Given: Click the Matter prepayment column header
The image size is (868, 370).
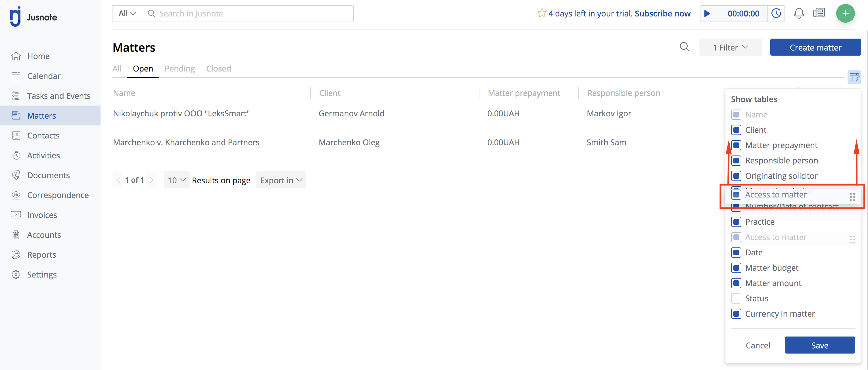Looking at the screenshot, I should point(524,93).
